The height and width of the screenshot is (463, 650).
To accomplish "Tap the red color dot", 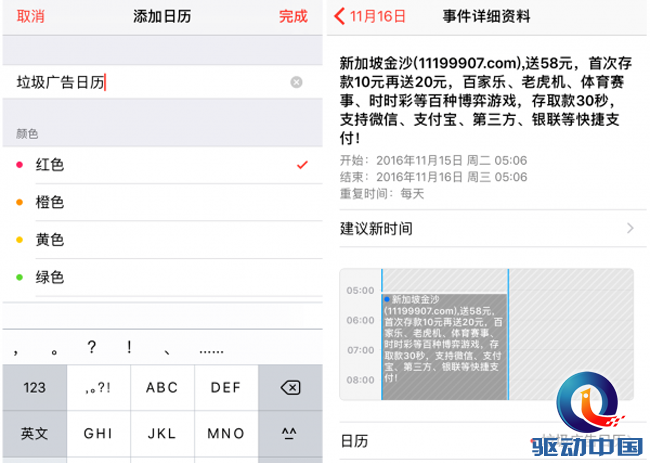I will click(x=19, y=165).
